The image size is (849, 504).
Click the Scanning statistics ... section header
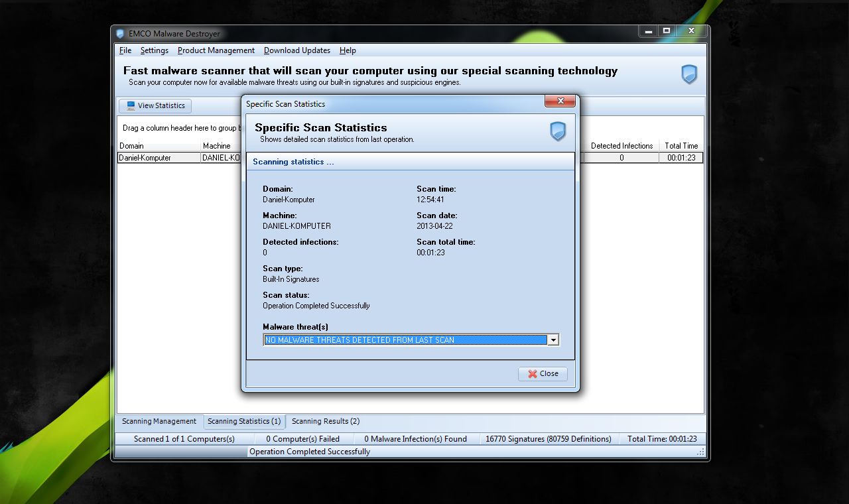point(293,162)
